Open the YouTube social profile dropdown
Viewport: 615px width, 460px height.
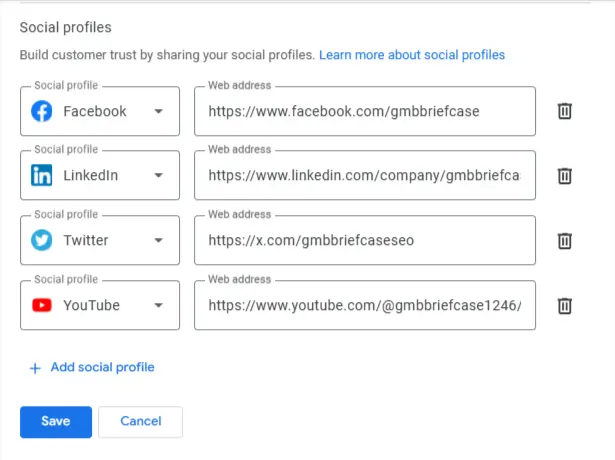coord(100,305)
